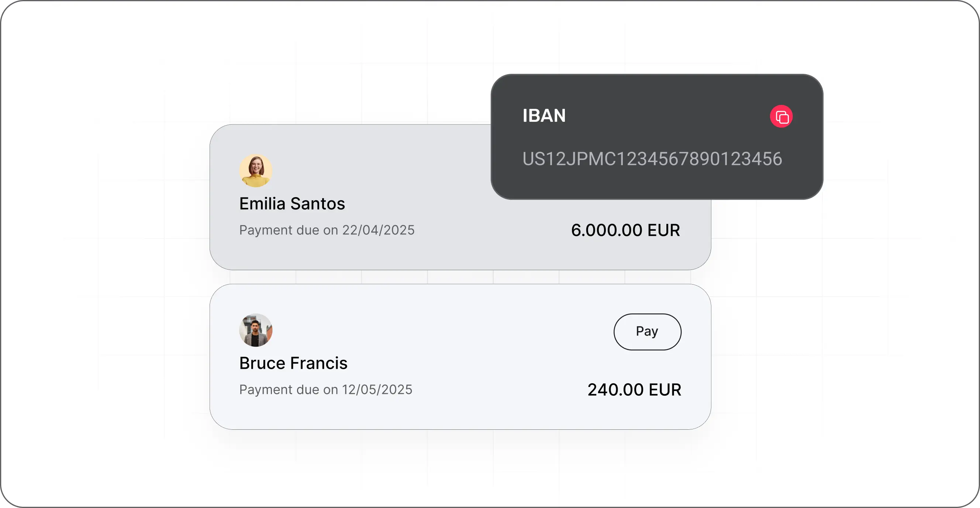The width and height of the screenshot is (980, 508).
Task: Click the payment due on 22/04/2025 text
Action: (x=327, y=230)
